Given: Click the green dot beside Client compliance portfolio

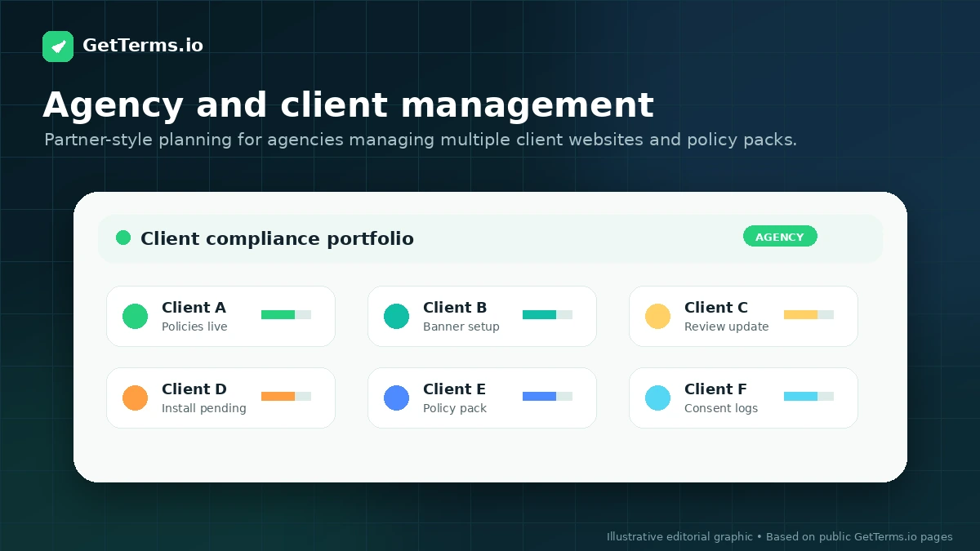Looking at the screenshot, I should pos(123,238).
